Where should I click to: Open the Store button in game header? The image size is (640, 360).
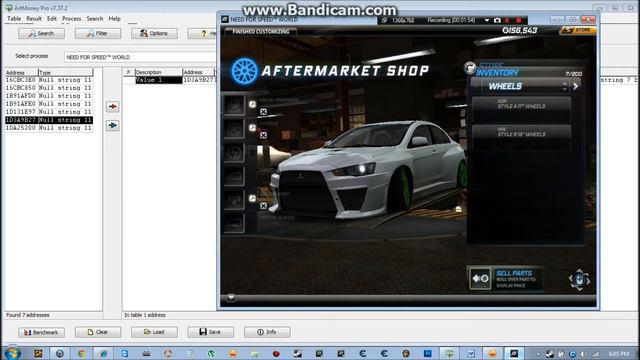578,30
